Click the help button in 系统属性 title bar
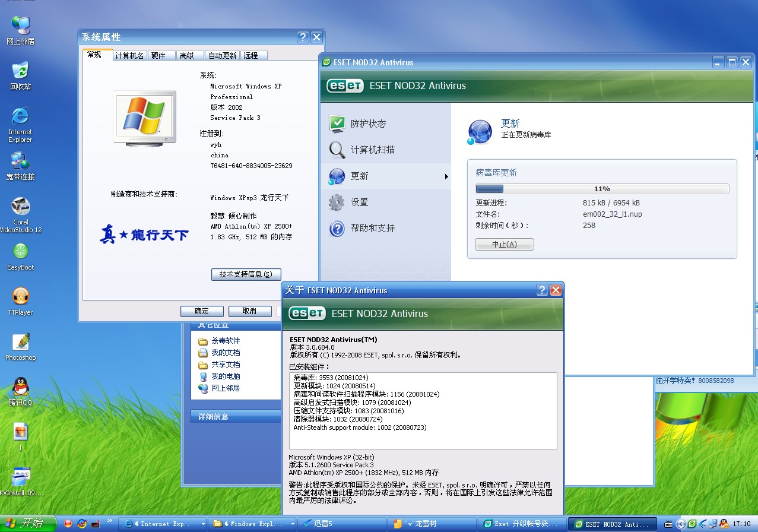This screenshot has width=758, height=532. pyautogui.click(x=303, y=37)
